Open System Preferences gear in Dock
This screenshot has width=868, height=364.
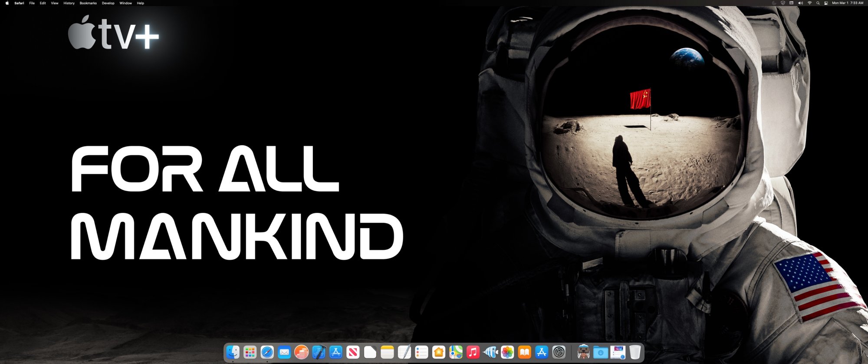pos(559,352)
